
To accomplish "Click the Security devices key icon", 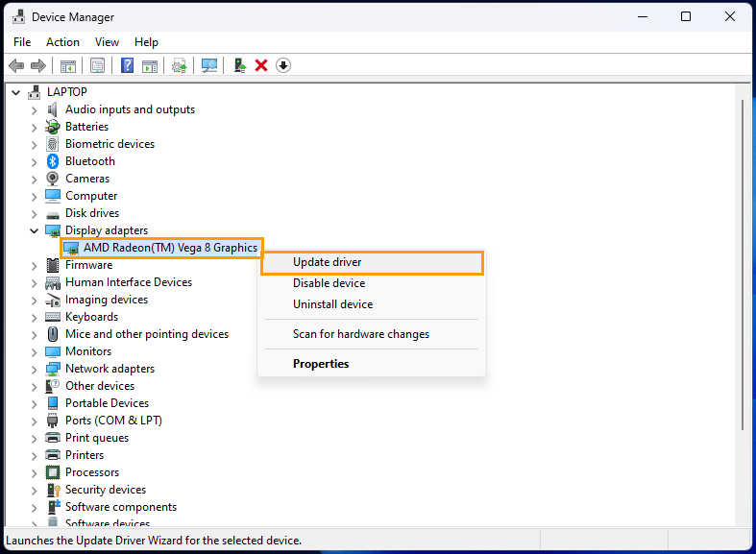I will [x=53, y=490].
